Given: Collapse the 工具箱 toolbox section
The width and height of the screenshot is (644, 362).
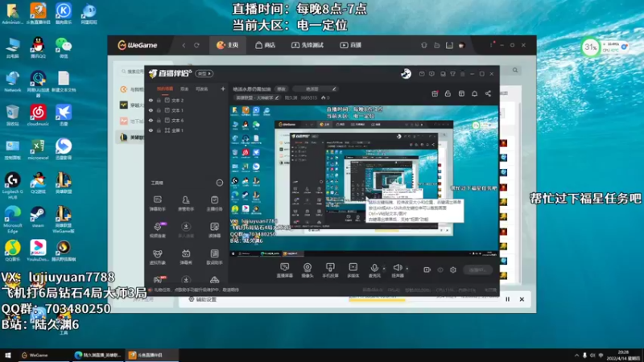Looking at the screenshot, I should coord(220,183).
